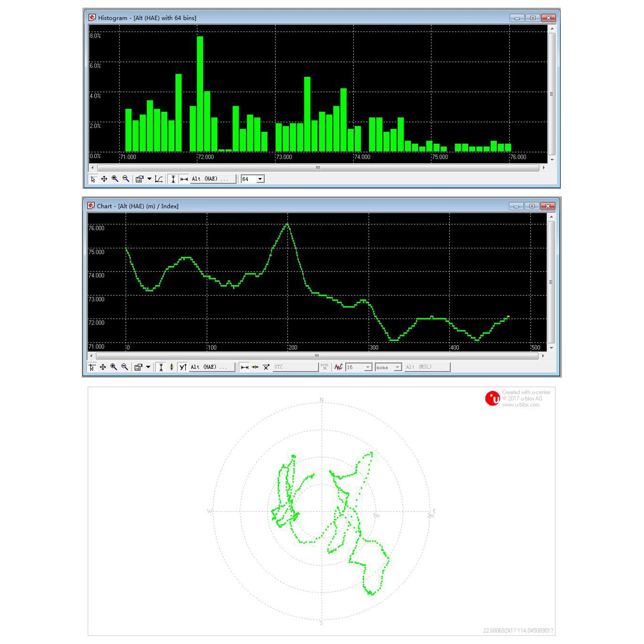644x644 pixels.
Task: Click the X-axis arrow icon in Chart toolbar
Action: point(266,367)
